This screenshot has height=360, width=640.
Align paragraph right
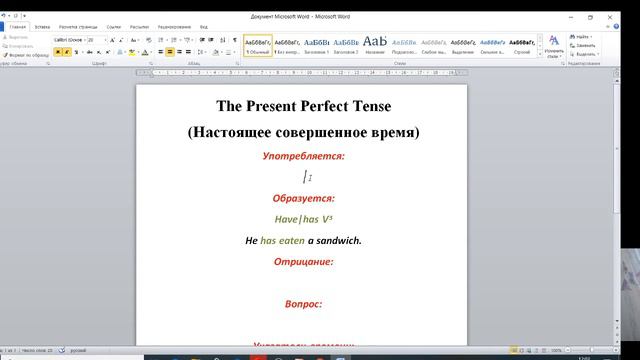[179, 52]
